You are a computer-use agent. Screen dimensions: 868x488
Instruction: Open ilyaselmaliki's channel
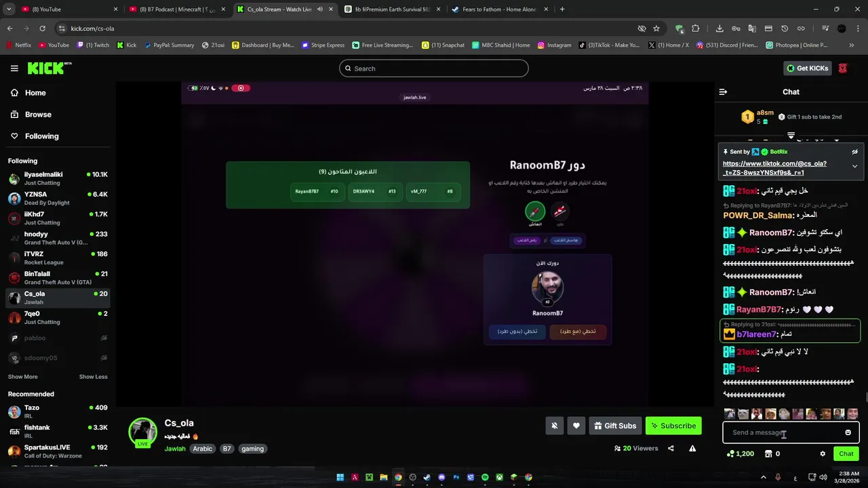(58, 178)
